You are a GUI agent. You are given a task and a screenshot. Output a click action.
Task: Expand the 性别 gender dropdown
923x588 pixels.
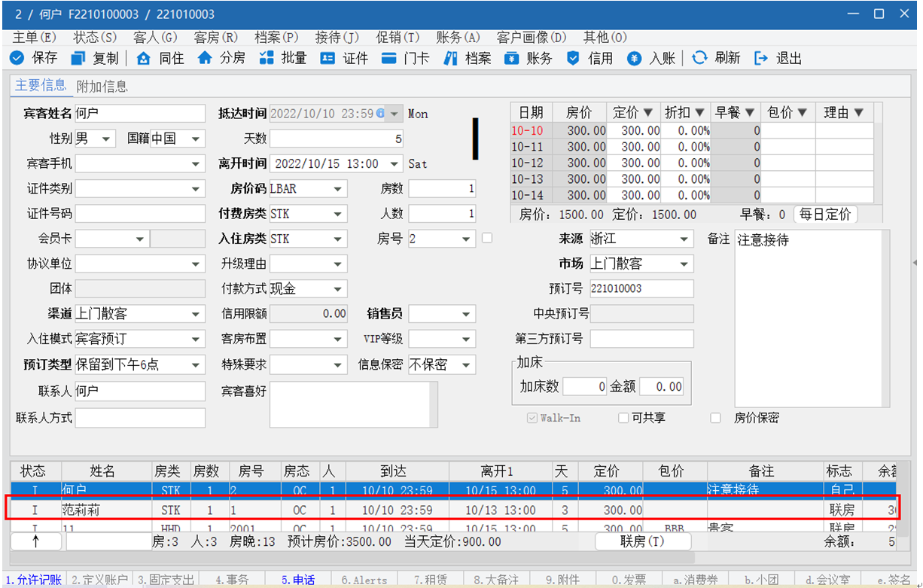coord(105,139)
